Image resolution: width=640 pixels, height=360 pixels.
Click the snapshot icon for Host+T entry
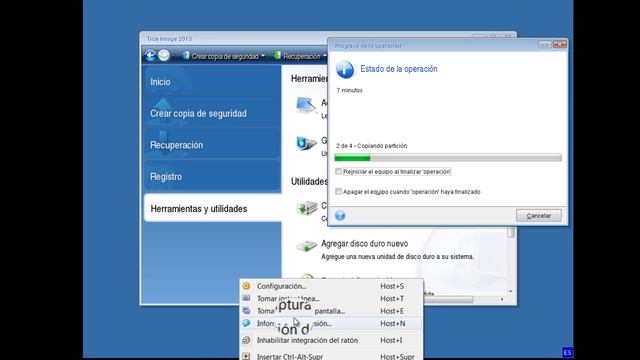pyautogui.click(x=246, y=298)
